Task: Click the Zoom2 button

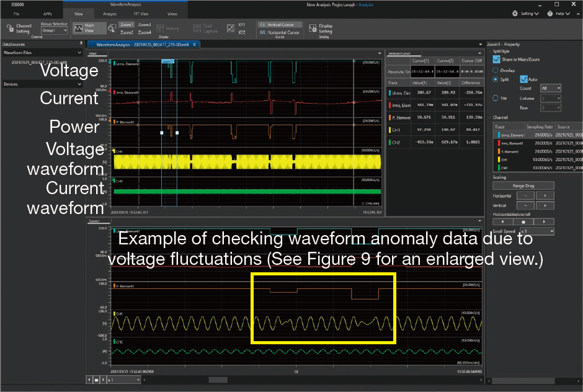Action: pos(127,32)
